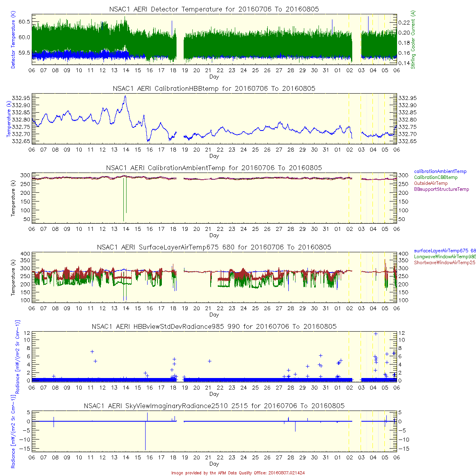
Task: Click the highest black plus marker near 12
Action: 376,334
